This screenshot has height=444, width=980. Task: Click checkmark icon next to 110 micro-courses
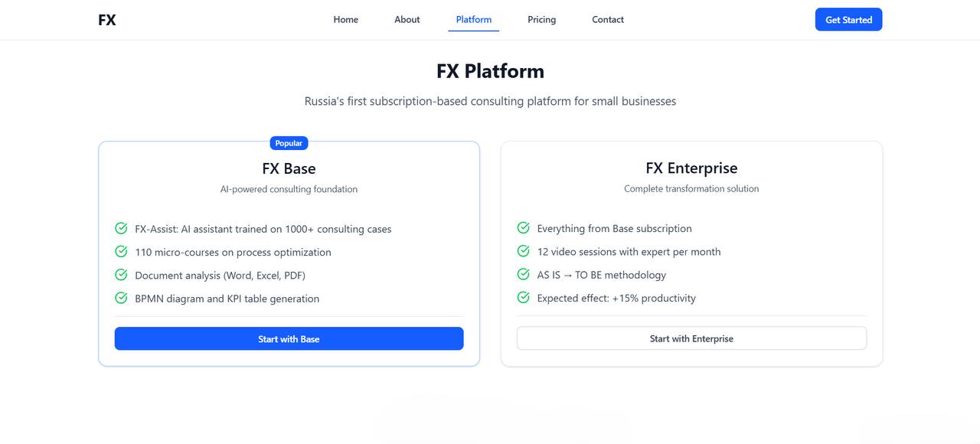click(121, 252)
